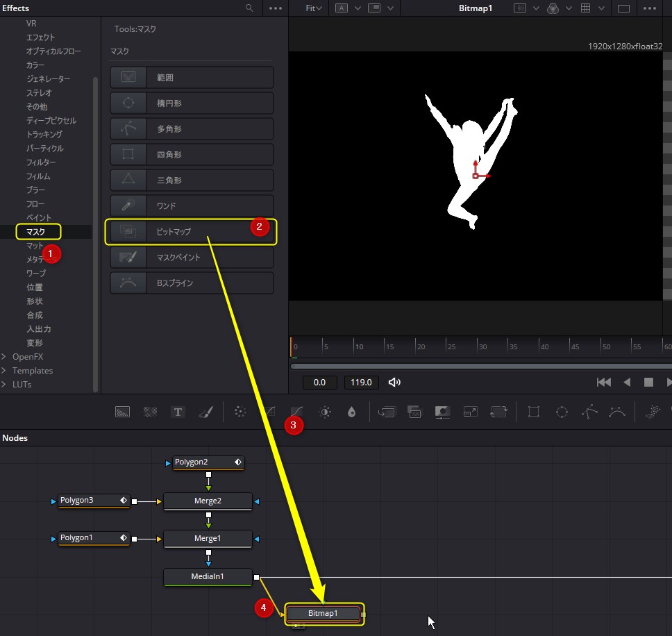Select the ブラー category in effects list
This screenshot has height=636, width=672.
(x=35, y=190)
